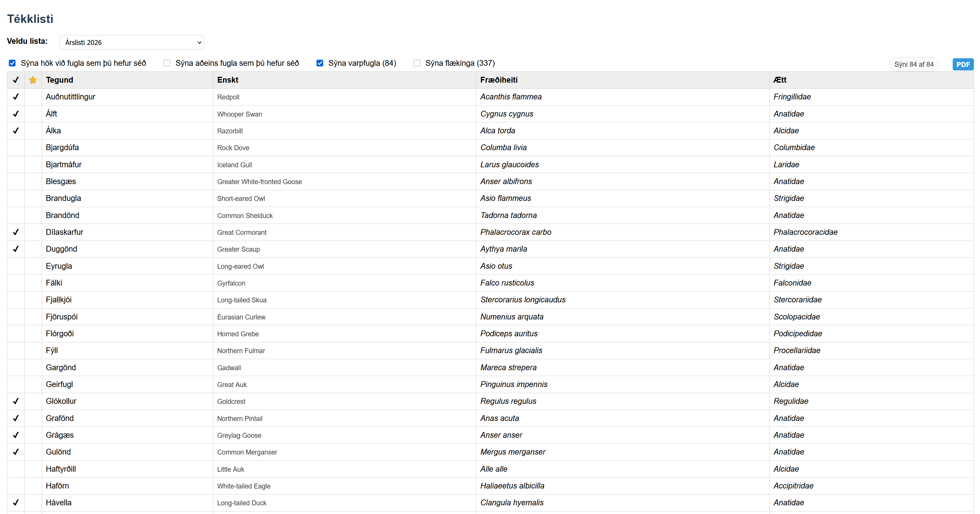Enable showing only birds you have seen
The width and height of the screenshot is (980, 514).
click(167, 63)
